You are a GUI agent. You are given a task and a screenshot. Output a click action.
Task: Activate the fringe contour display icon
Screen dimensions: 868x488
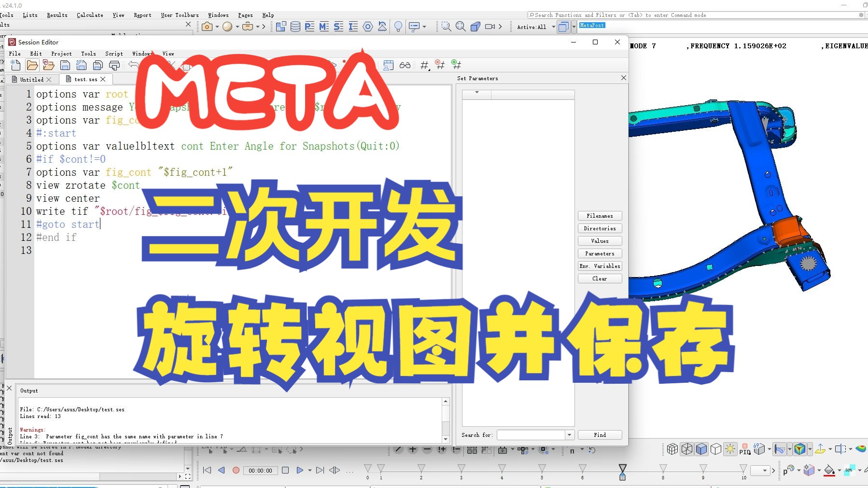click(799, 449)
